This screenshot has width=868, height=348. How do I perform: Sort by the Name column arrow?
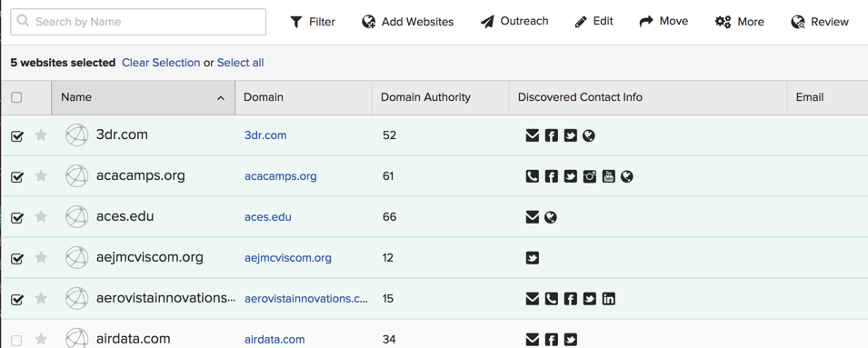coord(221,98)
